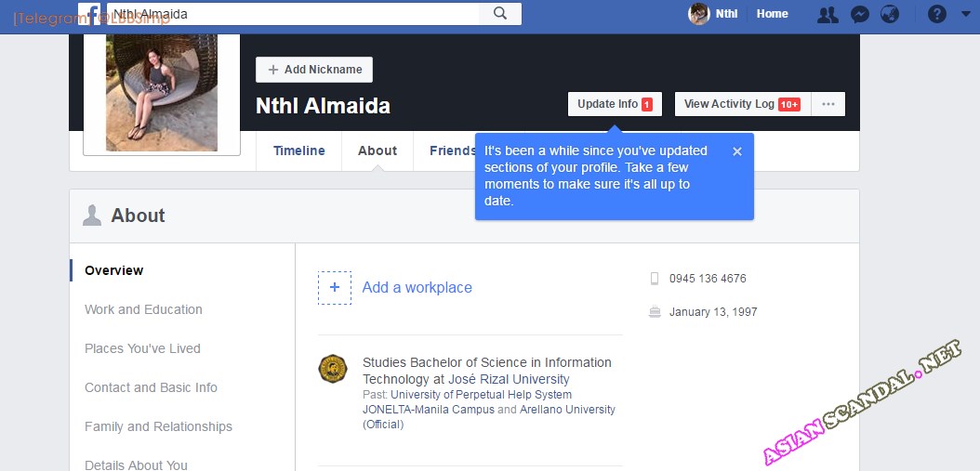The image size is (980, 471).
Task: Click the phone number text entry
Action: 708,279
